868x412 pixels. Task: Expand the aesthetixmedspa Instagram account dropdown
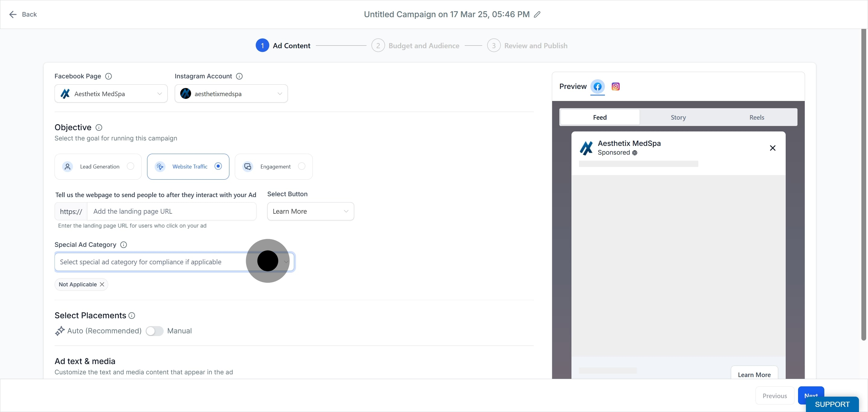pos(231,94)
